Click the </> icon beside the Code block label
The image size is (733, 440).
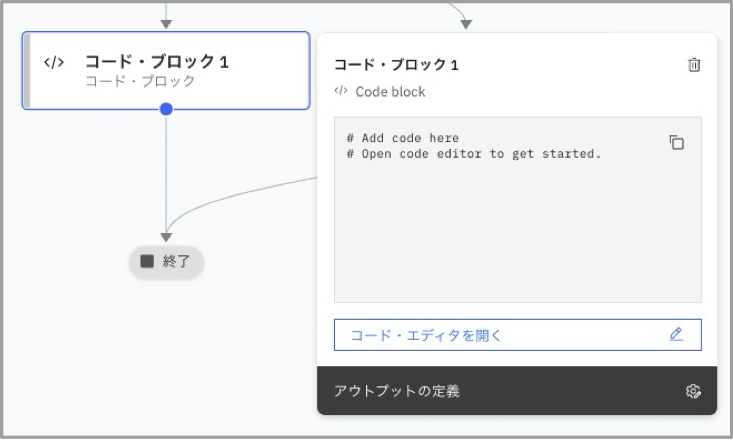click(x=341, y=91)
